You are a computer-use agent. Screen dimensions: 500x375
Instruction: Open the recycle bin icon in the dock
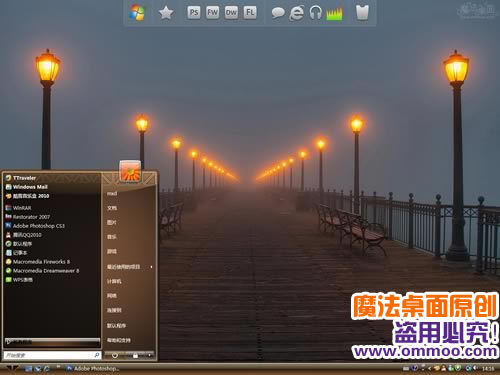coord(362,13)
